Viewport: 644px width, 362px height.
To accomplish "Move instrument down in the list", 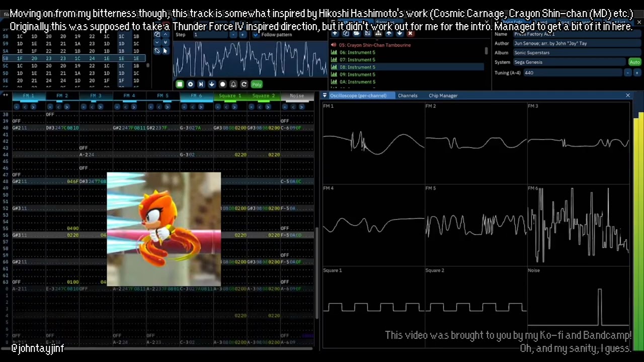I will [399, 33].
